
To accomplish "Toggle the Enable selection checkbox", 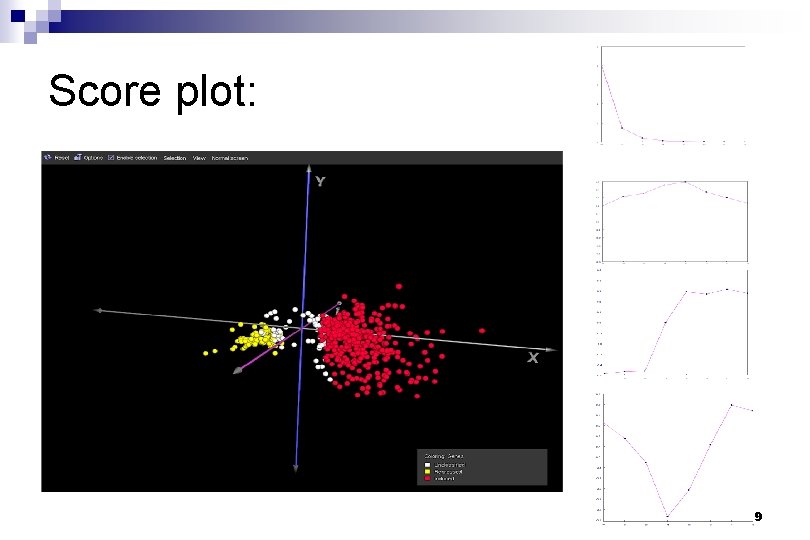I will 111,158.
